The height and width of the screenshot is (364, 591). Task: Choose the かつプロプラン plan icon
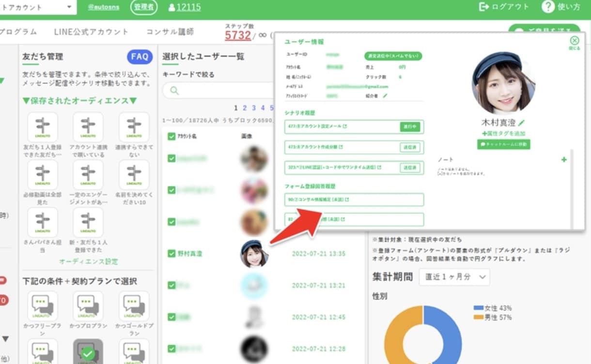88,306
